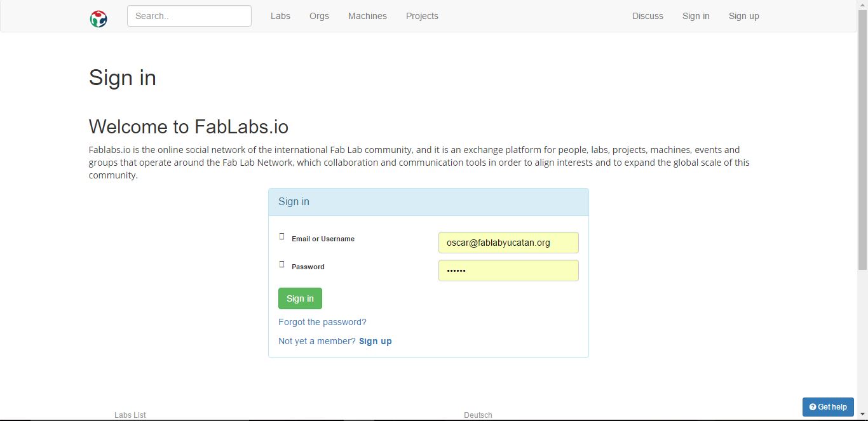Open the Orgs menu item
The height and width of the screenshot is (421, 868).
point(319,16)
